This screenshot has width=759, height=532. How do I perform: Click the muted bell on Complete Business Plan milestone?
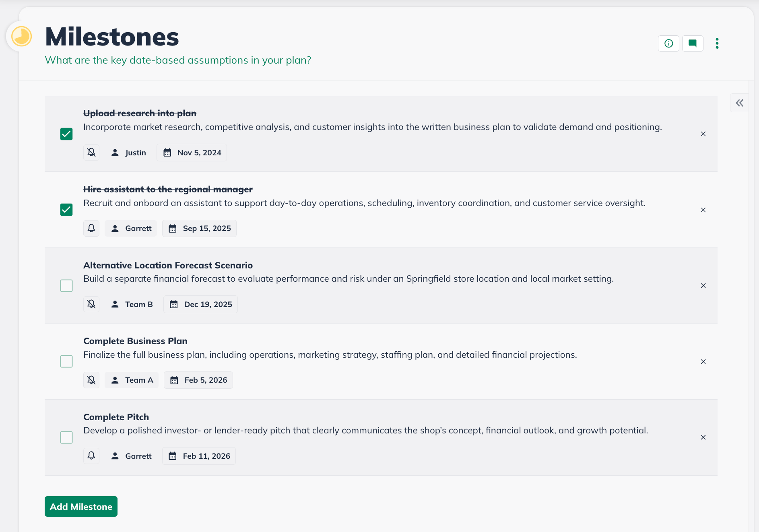91,380
